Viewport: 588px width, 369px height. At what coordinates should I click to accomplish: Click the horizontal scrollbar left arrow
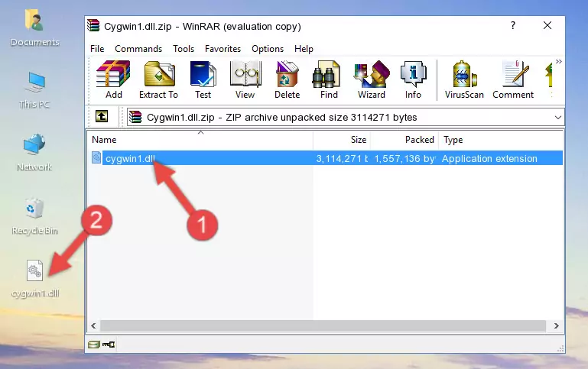pos(94,326)
